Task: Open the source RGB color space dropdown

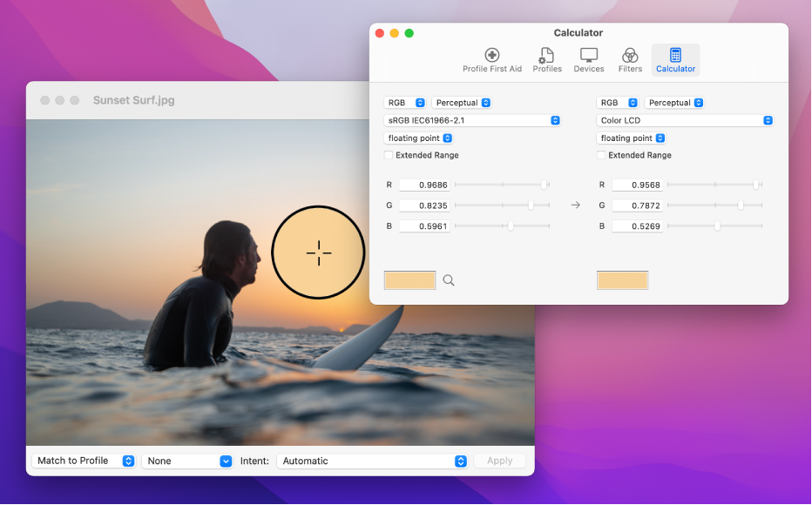Action: pos(404,103)
